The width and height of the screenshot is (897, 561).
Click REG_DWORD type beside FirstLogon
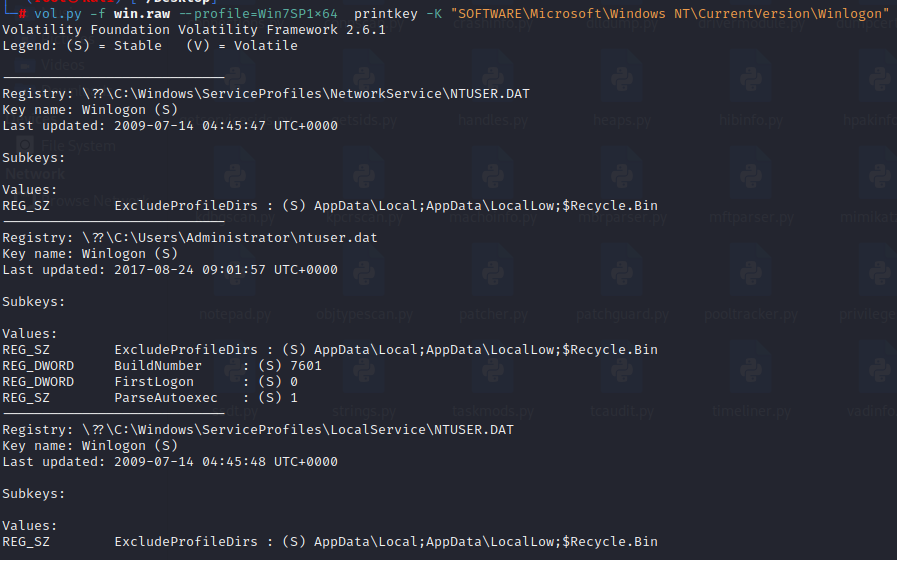(38, 382)
